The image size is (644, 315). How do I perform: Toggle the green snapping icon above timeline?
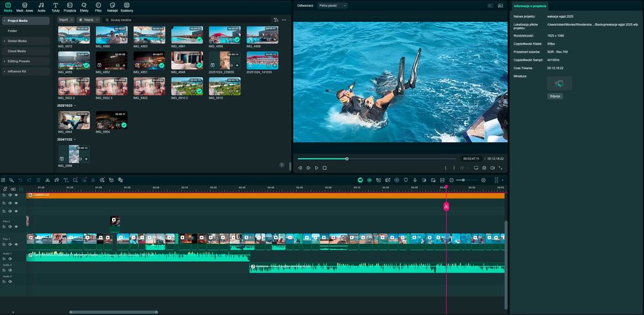click(369, 180)
